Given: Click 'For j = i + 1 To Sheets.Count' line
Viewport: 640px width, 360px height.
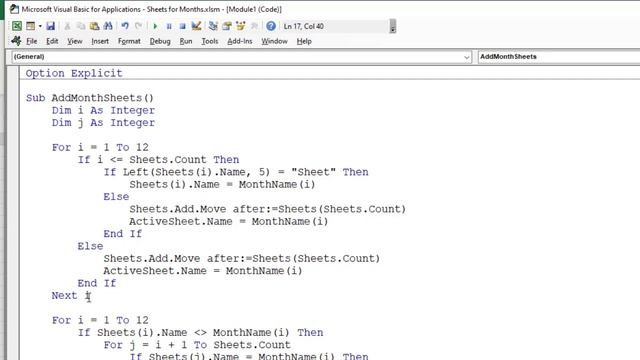Looking at the screenshot, I should pos(197,344).
